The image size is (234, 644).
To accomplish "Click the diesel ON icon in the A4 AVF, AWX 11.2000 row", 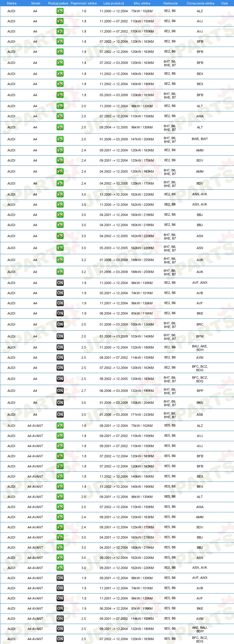I will pos(60,283).
